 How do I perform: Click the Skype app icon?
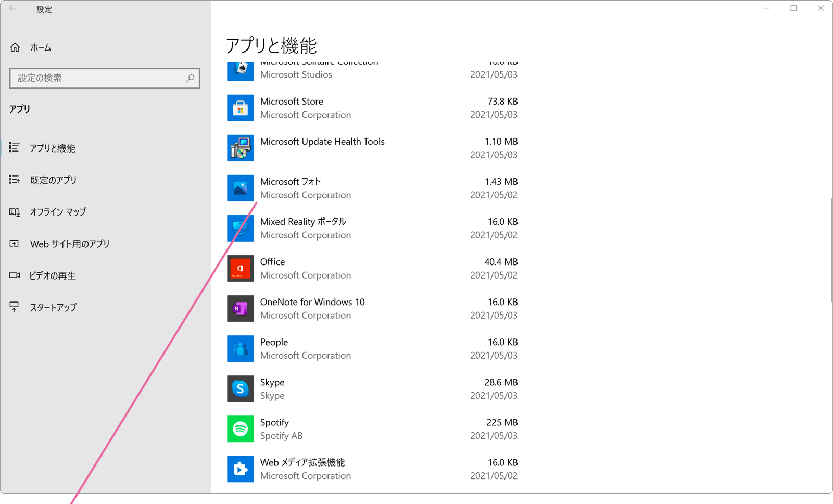click(240, 388)
